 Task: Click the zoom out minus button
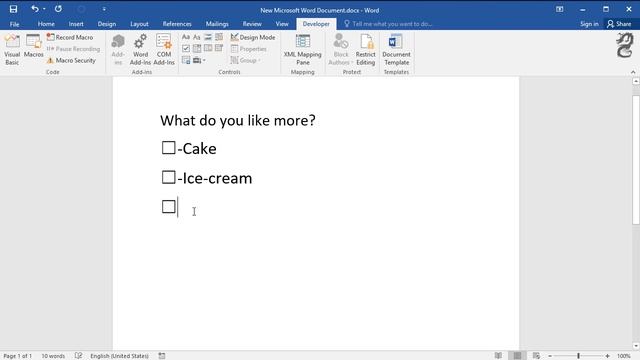pos(550,356)
